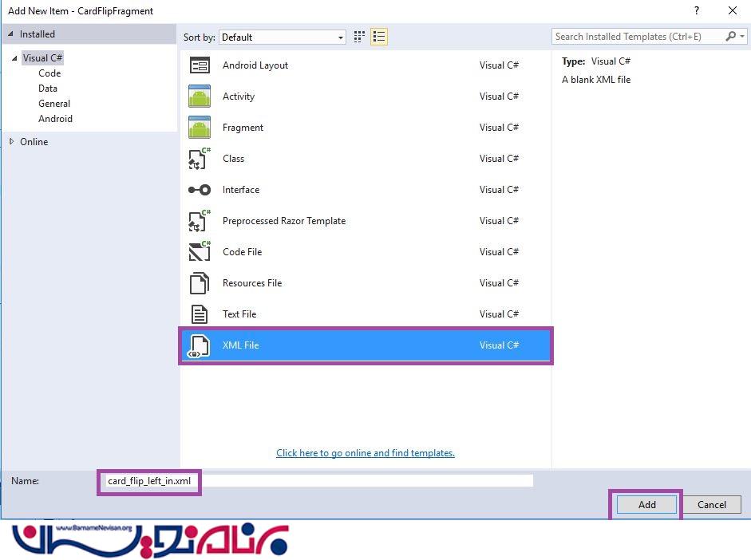Viewport: 751px width, 560px height.
Task: Select the Resources File template name
Action: [252, 283]
